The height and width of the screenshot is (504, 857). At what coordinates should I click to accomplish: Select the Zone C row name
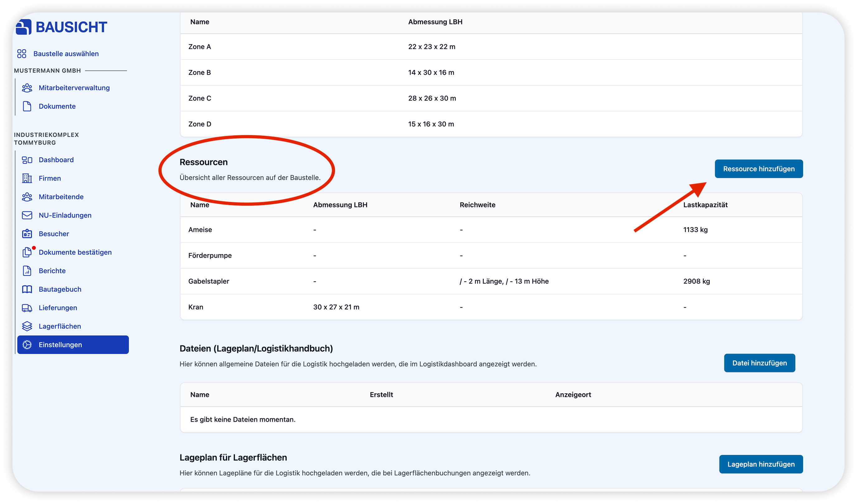[200, 98]
